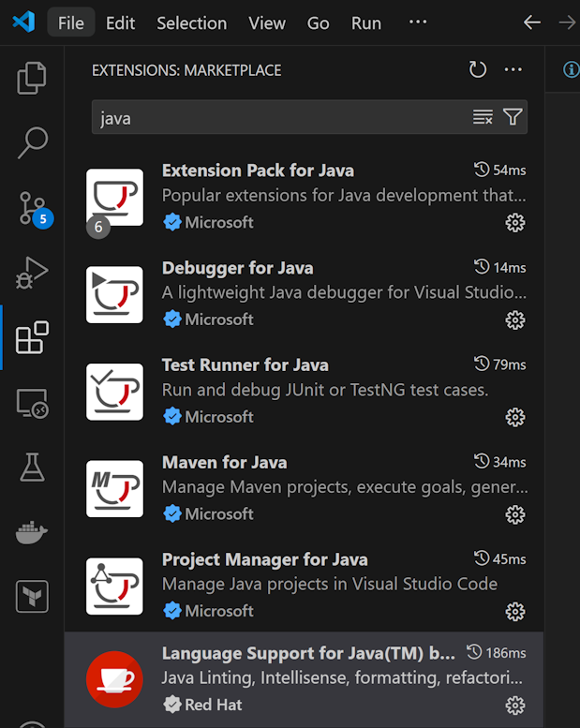Click the 45ms activation time indicator
The width and height of the screenshot is (580, 728).
click(x=500, y=559)
